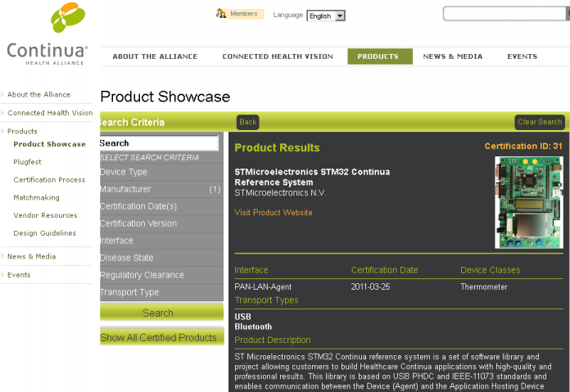This screenshot has width=570, height=392.
Task: Click the STMicroelectronics N.V. manufacturer text
Action: (x=280, y=193)
